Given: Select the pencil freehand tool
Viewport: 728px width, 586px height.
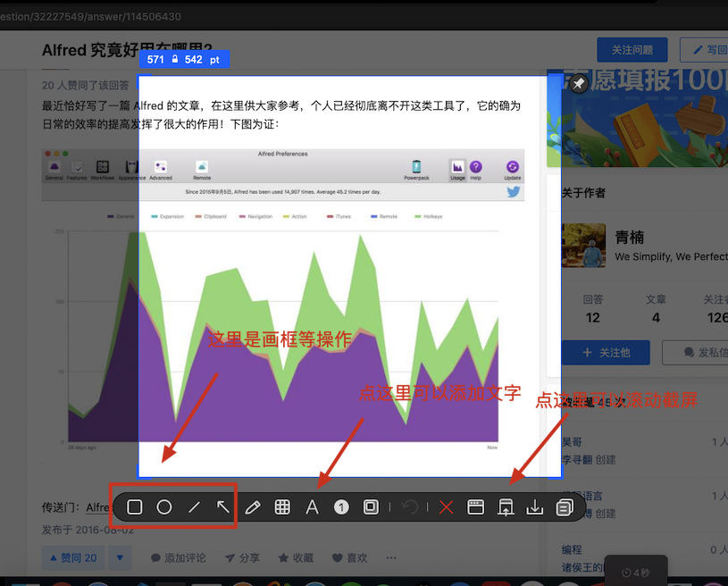Looking at the screenshot, I should [253, 507].
